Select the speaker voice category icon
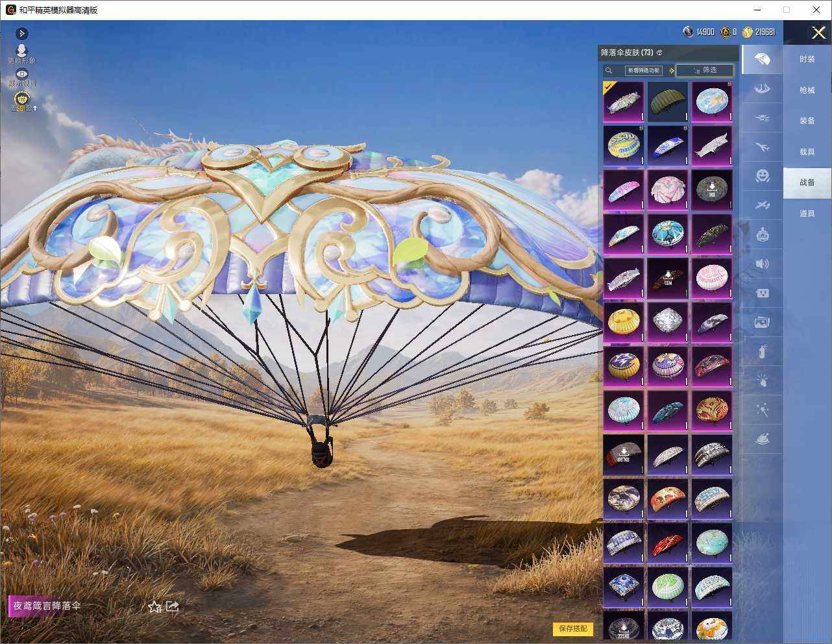The height and width of the screenshot is (644, 832). coord(763,264)
